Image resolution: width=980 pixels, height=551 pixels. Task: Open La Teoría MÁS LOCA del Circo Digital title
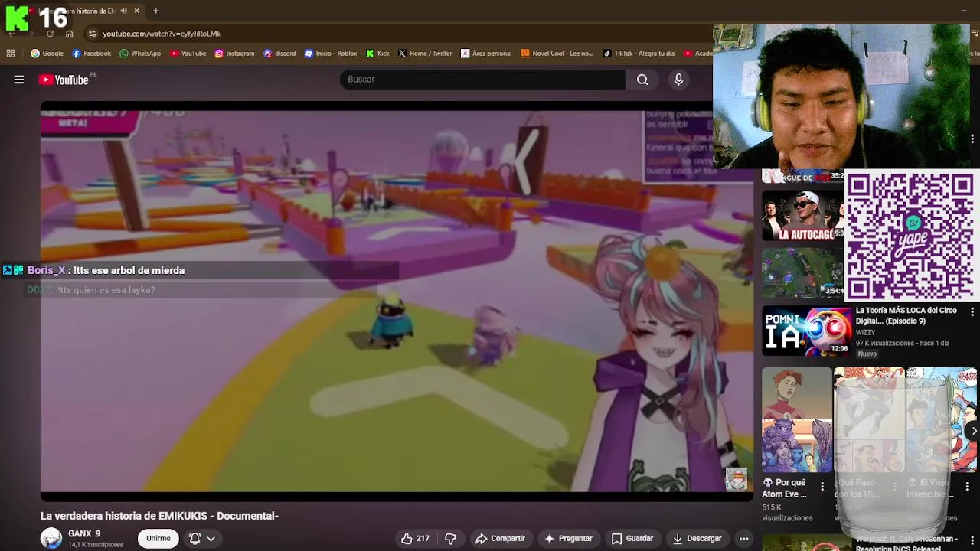click(x=906, y=316)
